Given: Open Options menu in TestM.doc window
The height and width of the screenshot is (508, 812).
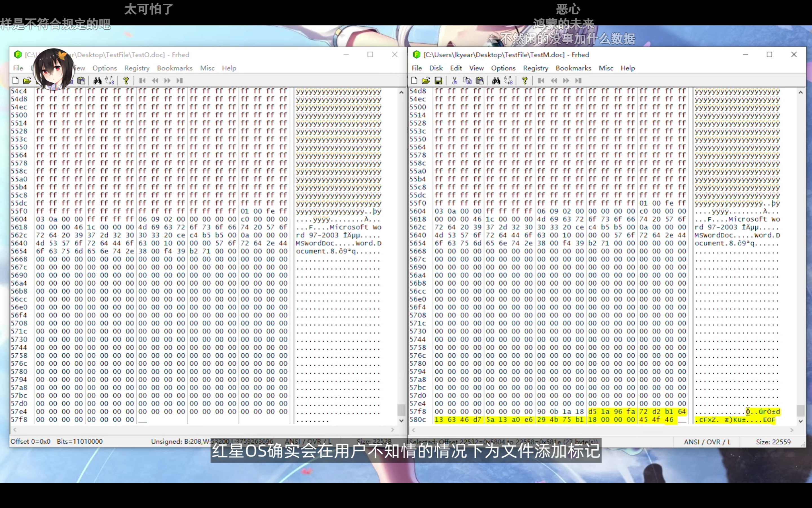Looking at the screenshot, I should click(503, 68).
